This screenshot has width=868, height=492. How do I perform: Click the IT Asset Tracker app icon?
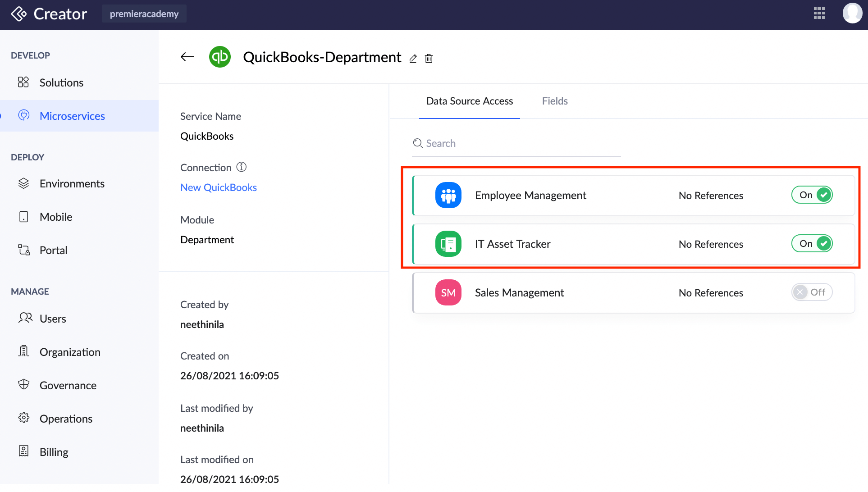(x=448, y=244)
